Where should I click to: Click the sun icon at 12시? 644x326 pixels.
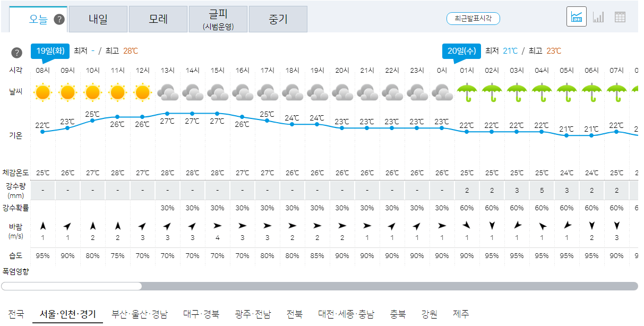(142, 91)
